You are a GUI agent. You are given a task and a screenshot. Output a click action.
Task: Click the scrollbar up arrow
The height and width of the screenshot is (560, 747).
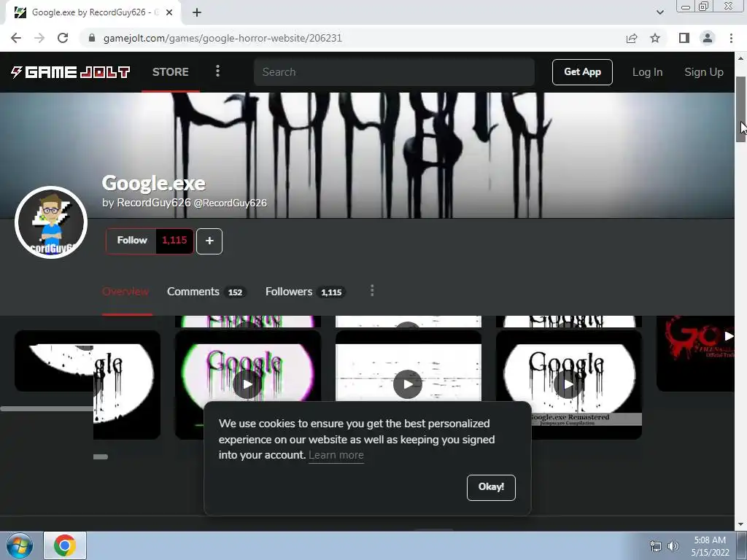pyautogui.click(x=740, y=58)
